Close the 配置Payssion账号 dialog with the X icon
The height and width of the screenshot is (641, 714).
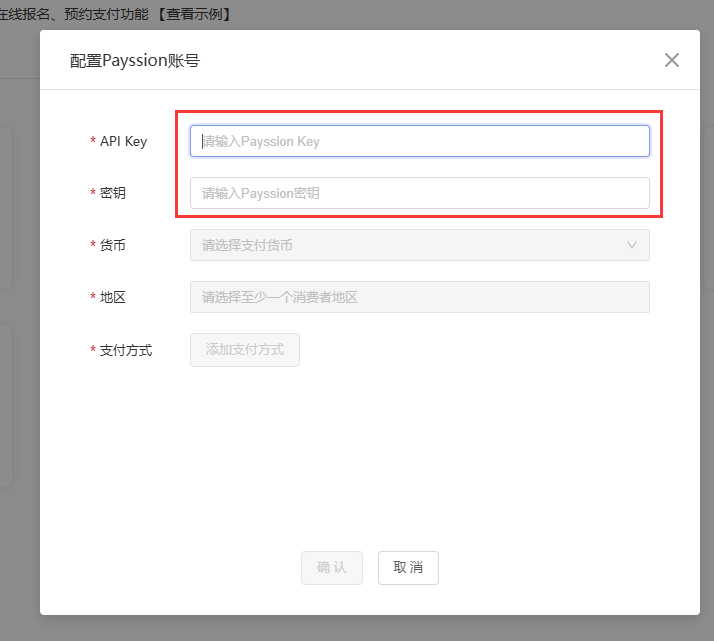click(x=672, y=60)
